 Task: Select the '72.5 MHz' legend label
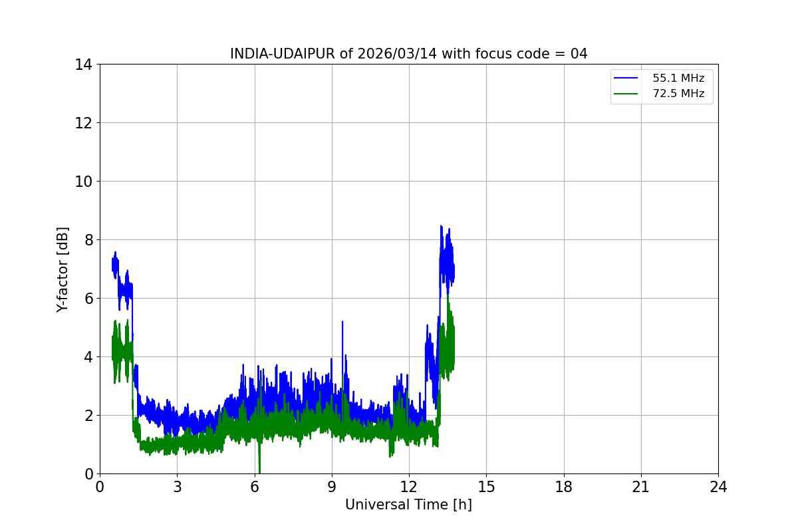pos(678,94)
